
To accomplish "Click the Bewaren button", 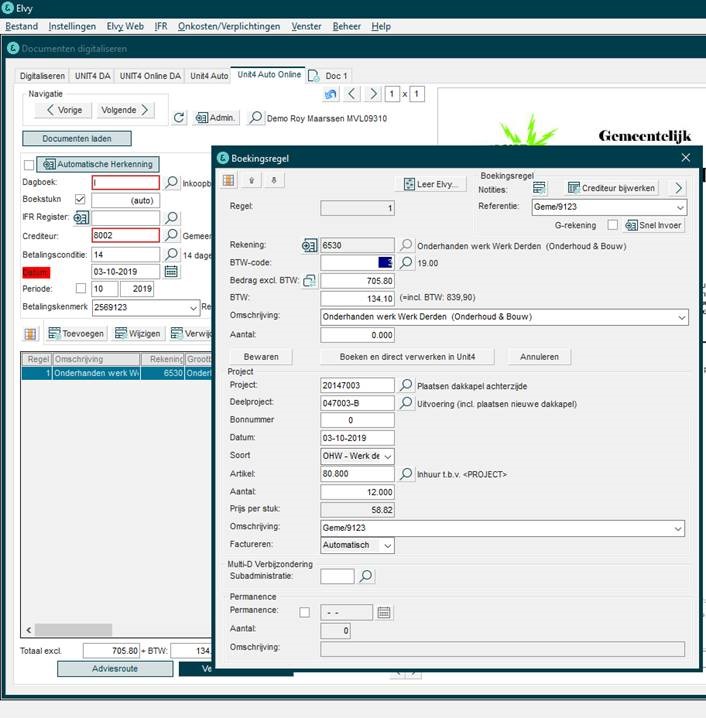I will coord(261,356).
